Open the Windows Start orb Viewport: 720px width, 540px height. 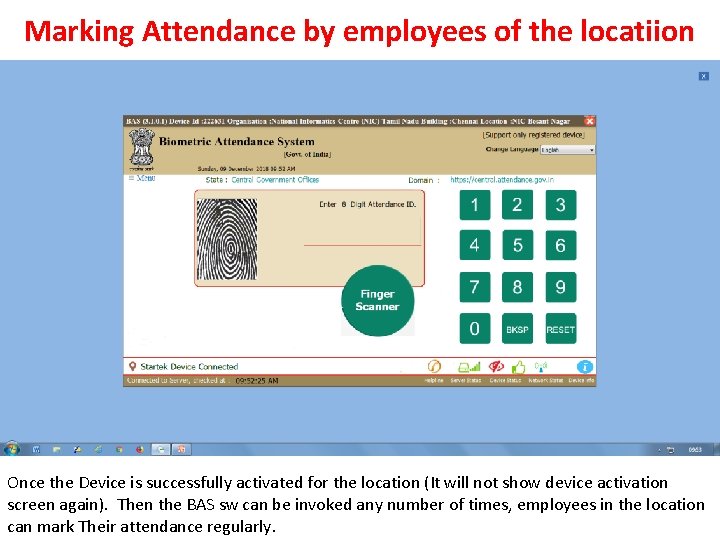[x=12, y=449]
